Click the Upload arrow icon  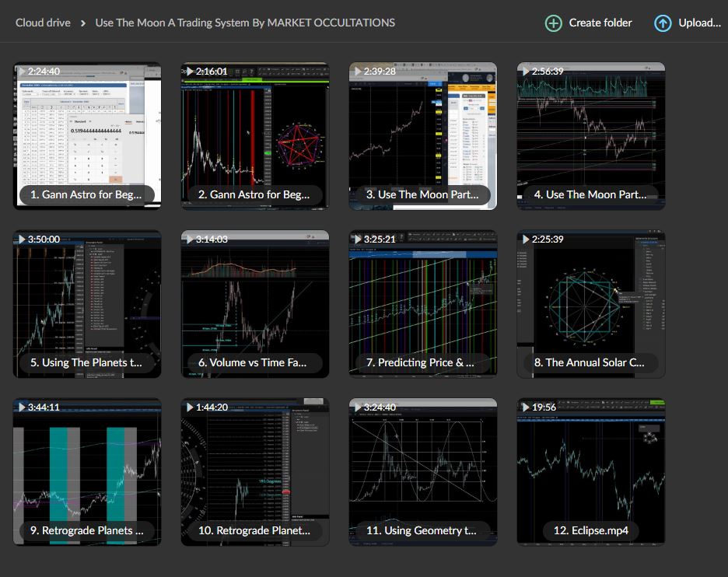663,23
